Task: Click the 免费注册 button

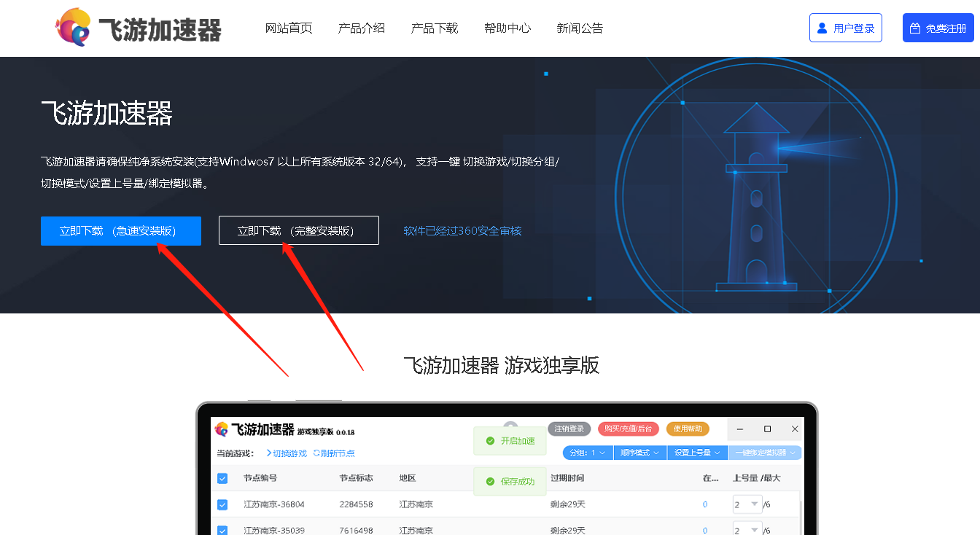Action: click(x=938, y=28)
